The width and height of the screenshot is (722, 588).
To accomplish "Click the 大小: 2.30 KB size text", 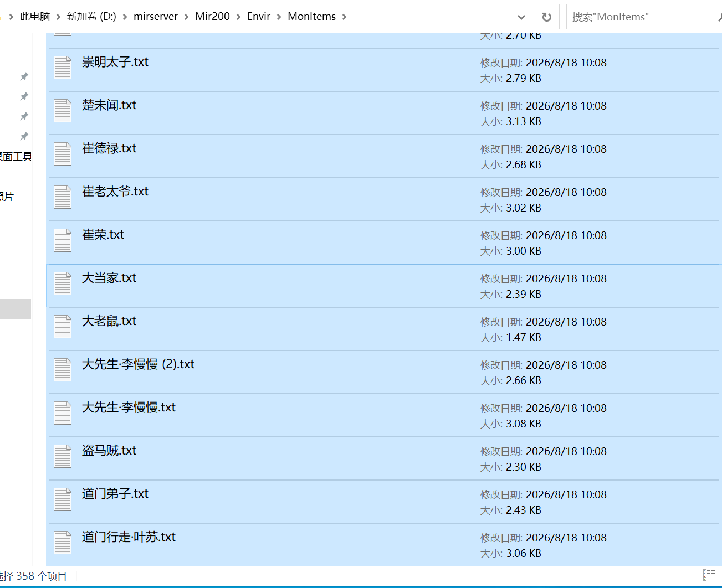I will (511, 467).
